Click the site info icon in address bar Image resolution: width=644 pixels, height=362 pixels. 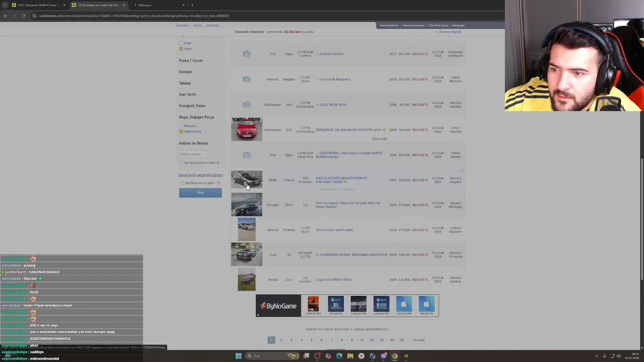coord(34,16)
